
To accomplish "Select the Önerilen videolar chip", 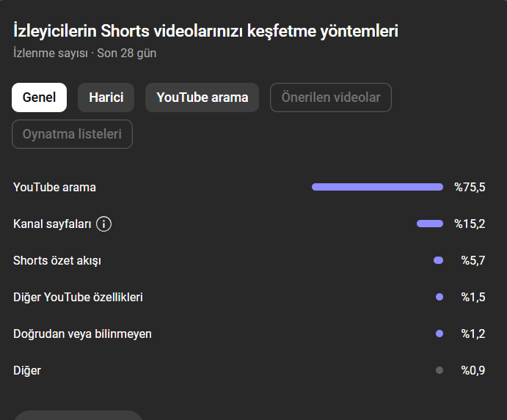I will click(331, 97).
